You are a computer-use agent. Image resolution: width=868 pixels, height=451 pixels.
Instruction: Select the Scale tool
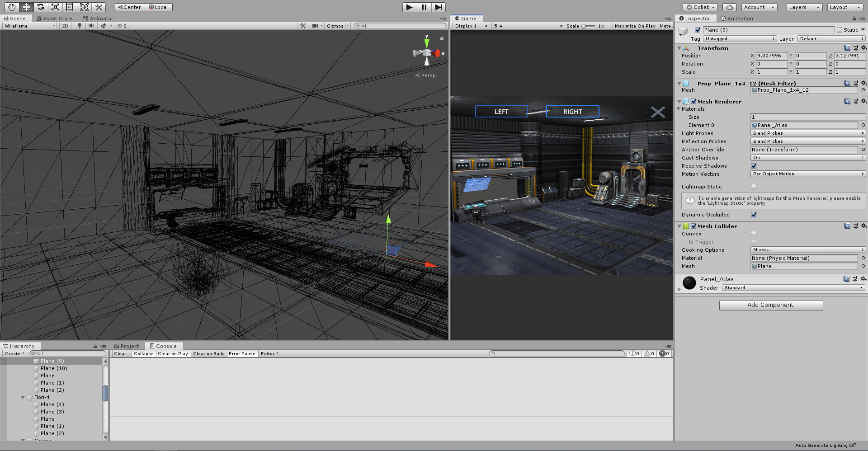point(55,7)
